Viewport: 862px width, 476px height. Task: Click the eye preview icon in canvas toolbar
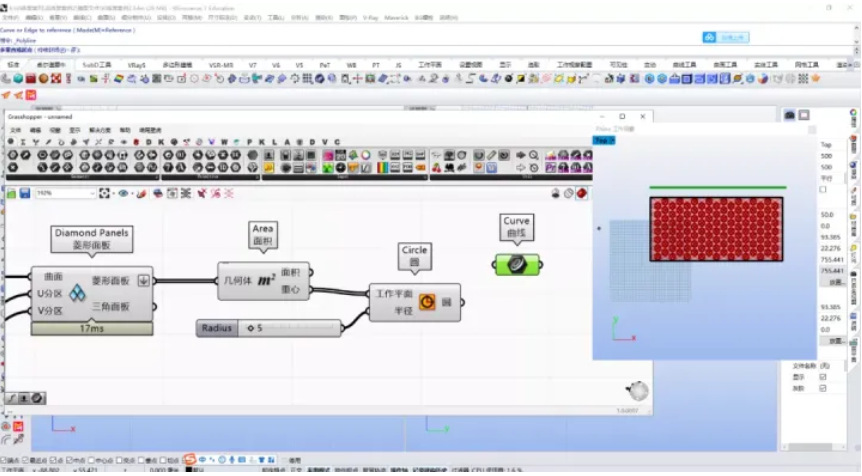pos(123,193)
